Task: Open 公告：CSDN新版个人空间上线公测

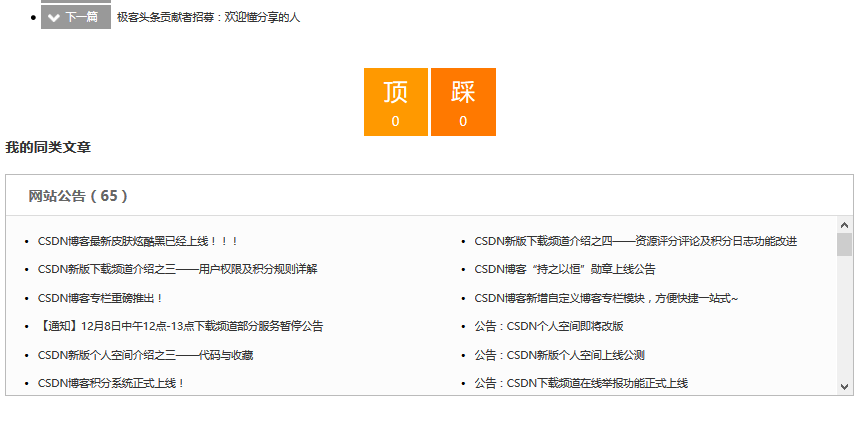Action: [x=559, y=355]
